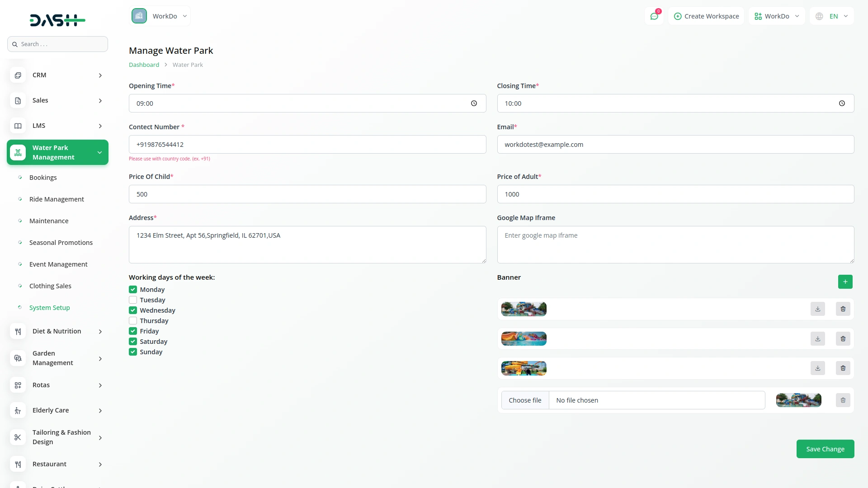Click the Choose file upload button

525,400
